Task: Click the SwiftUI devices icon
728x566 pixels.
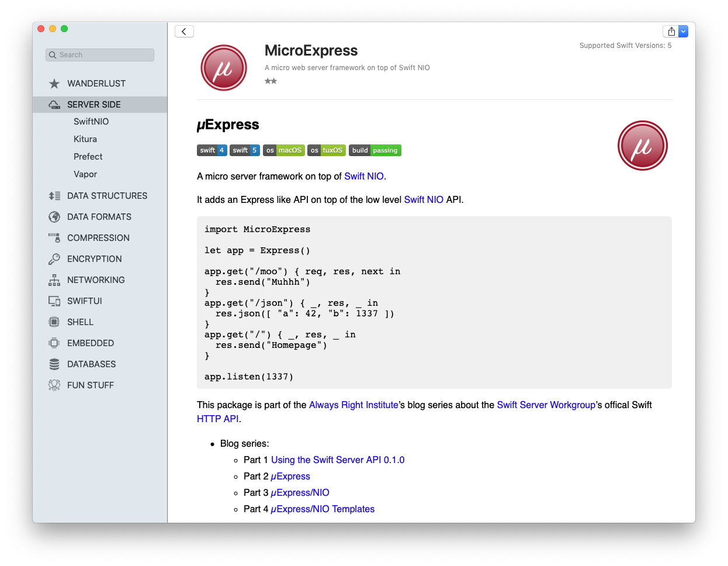Action: 54,301
